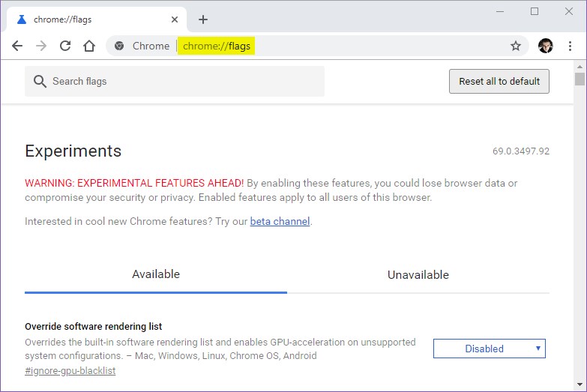This screenshot has width=587, height=392.
Task: Open the #ignore-gpu-blacklist link
Action: [x=70, y=371]
